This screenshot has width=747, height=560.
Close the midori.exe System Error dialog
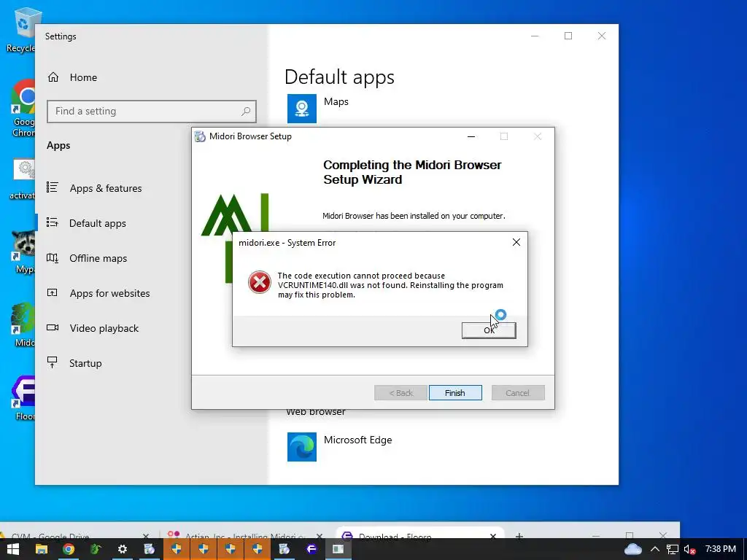point(516,242)
